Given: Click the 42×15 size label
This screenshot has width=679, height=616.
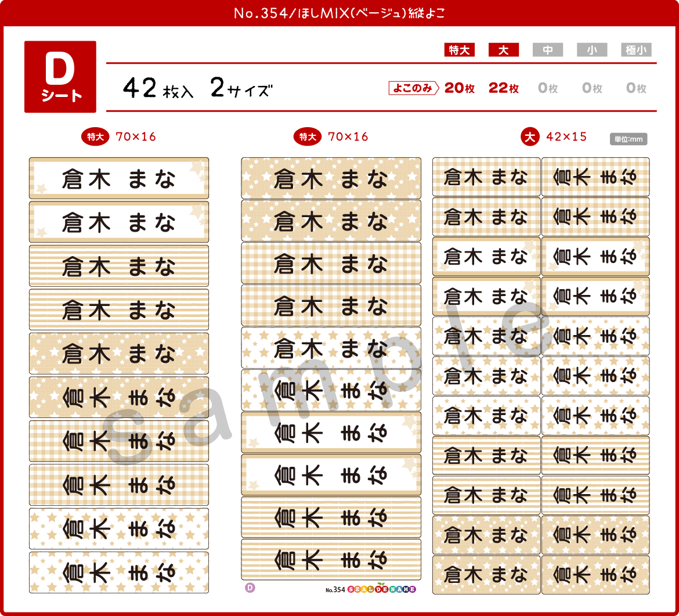Looking at the screenshot, I should (x=566, y=137).
